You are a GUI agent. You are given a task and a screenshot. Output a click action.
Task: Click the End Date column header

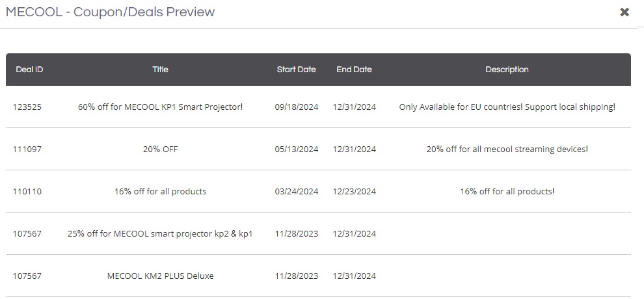point(354,70)
